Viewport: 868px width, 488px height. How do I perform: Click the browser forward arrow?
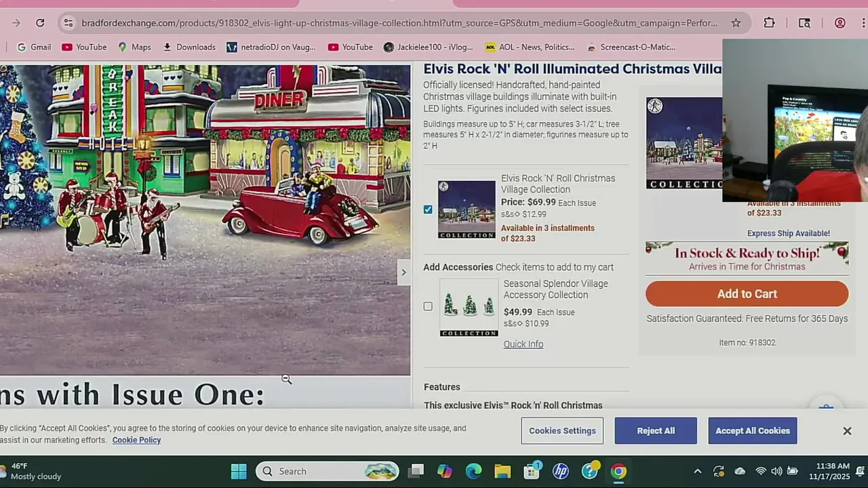[x=16, y=23]
